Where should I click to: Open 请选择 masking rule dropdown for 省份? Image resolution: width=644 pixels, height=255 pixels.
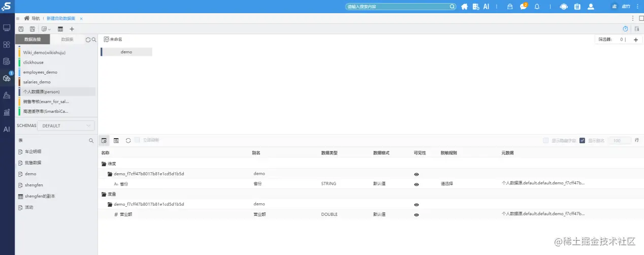coord(446,184)
